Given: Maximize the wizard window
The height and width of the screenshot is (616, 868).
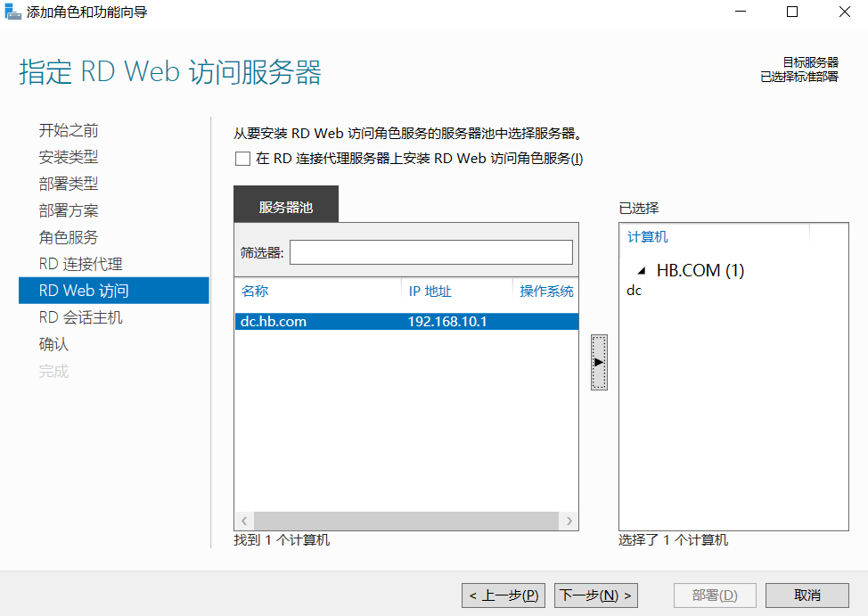Looking at the screenshot, I should [792, 12].
